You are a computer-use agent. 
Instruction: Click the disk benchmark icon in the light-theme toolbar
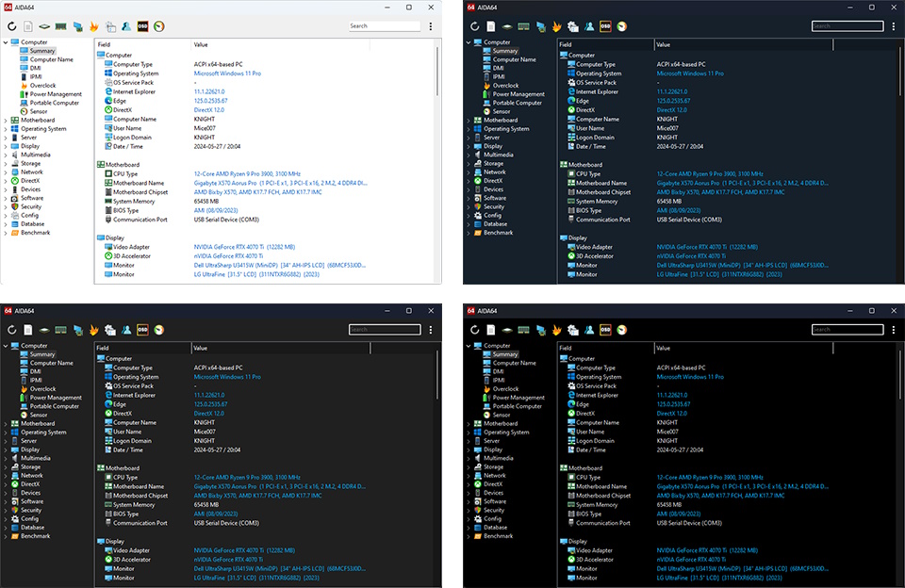tap(44, 26)
